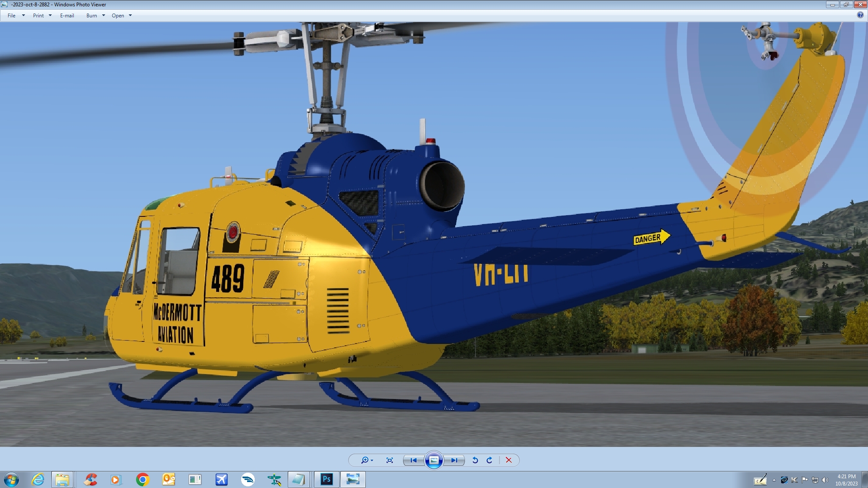Open the Print menu
The height and width of the screenshot is (488, 868).
38,16
